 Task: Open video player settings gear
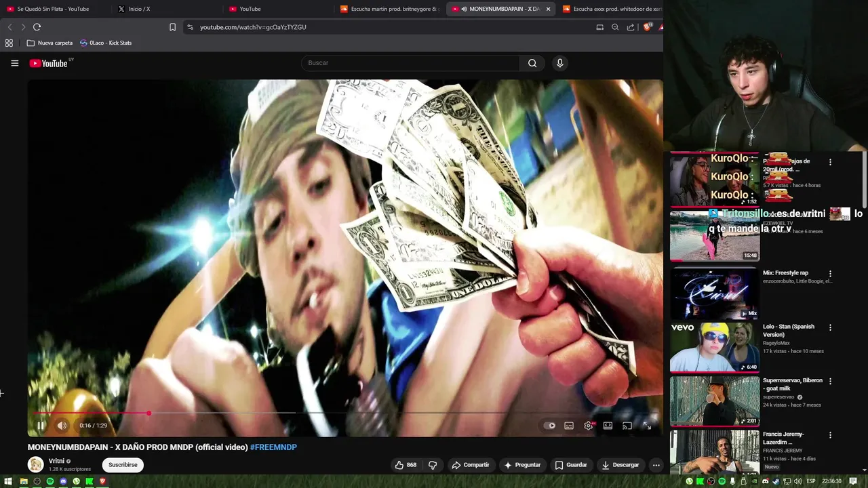point(589,426)
